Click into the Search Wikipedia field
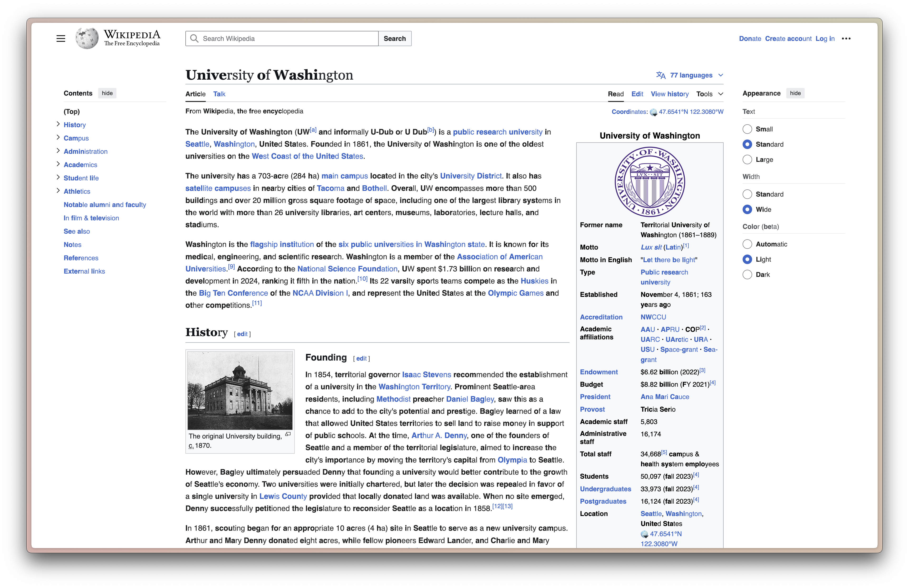Viewport: 909px width, 588px height. (282, 39)
